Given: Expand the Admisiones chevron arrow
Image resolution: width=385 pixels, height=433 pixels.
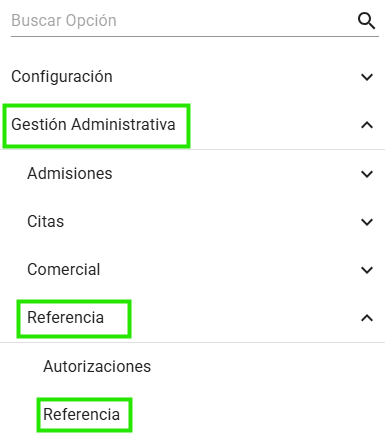Looking at the screenshot, I should 367,174.
